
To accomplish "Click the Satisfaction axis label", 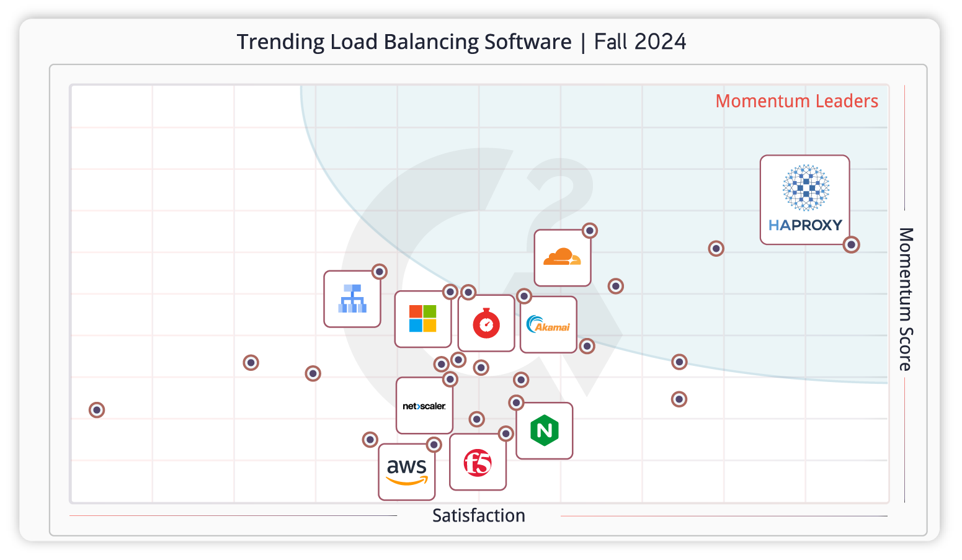I will point(479,515).
